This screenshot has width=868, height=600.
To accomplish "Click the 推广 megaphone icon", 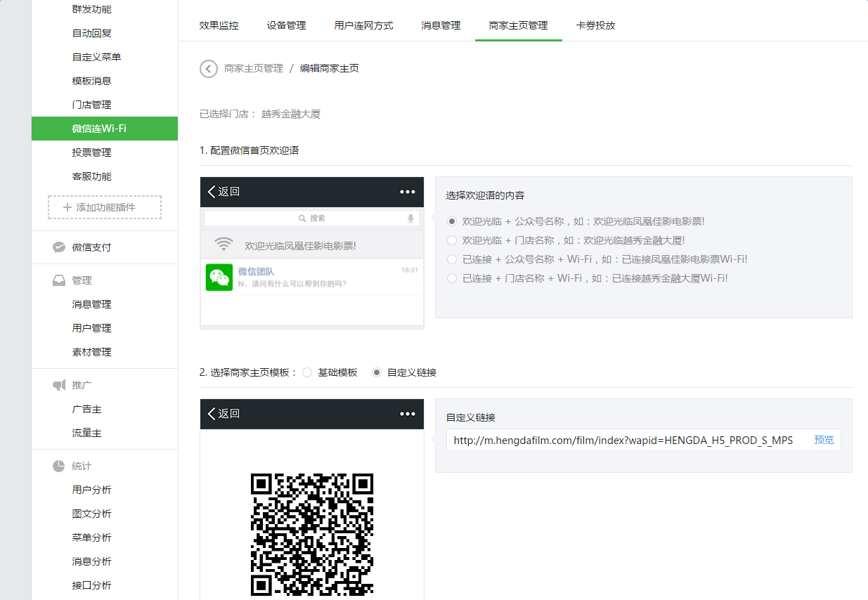I will click(60, 385).
